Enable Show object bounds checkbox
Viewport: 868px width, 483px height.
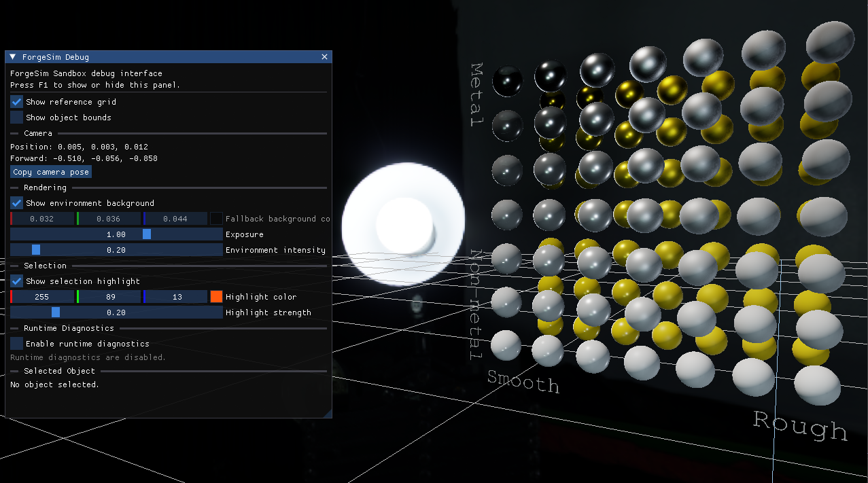(x=17, y=118)
